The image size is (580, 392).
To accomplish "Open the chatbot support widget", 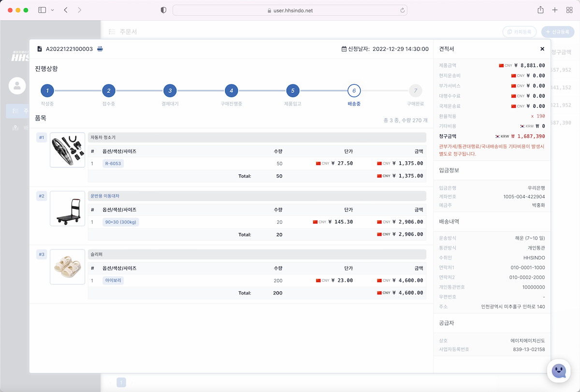I will 558,371.
